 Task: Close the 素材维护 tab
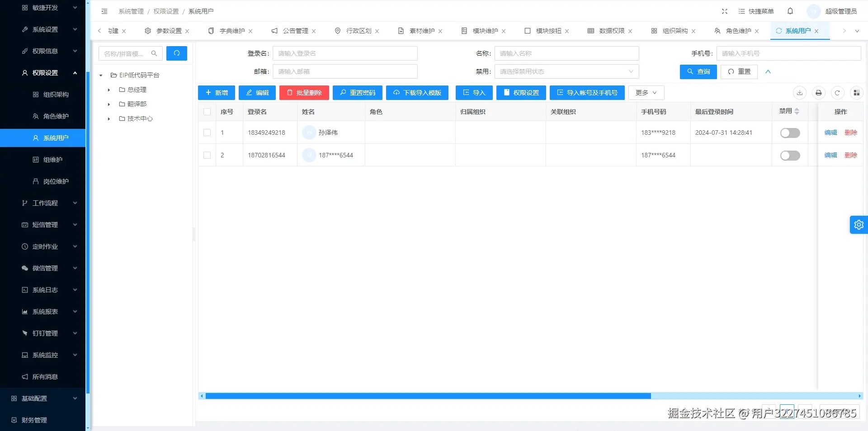(x=440, y=31)
